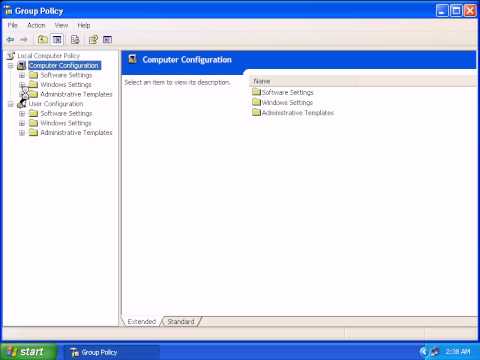Click Software Settings folder icon under Computer Configuration

pyautogui.click(x=33, y=75)
